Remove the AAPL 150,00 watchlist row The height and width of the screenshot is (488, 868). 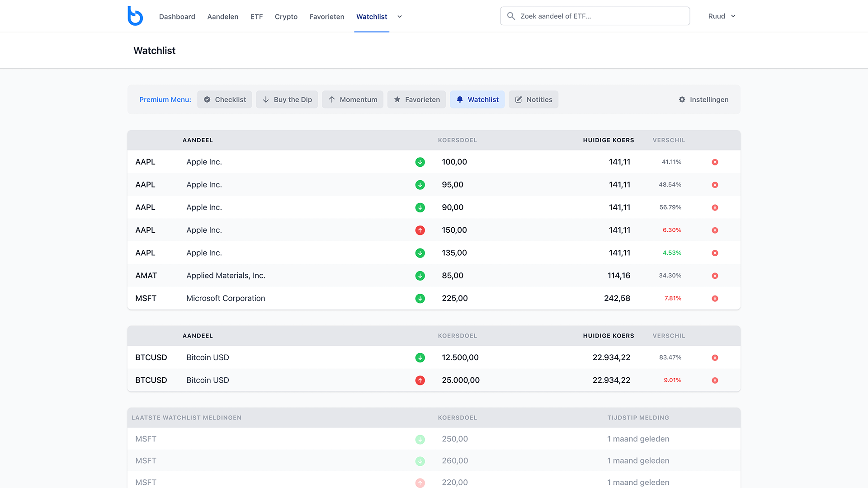point(715,230)
